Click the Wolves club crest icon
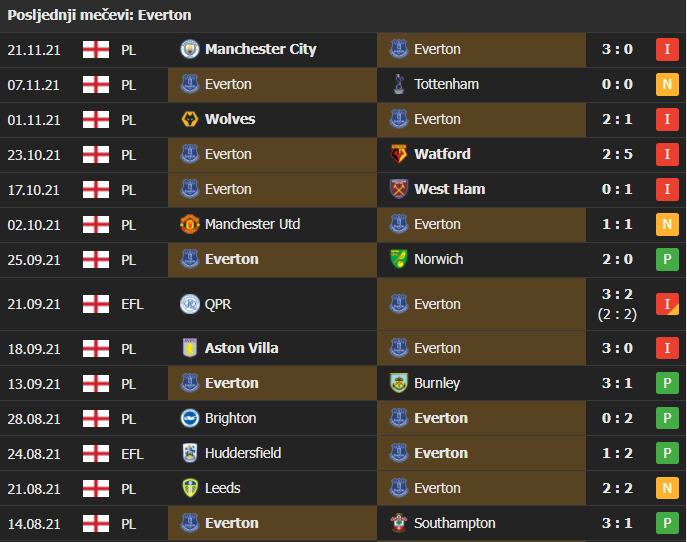Viewport: 687px width, 542px height. click(x=190, y=119)
